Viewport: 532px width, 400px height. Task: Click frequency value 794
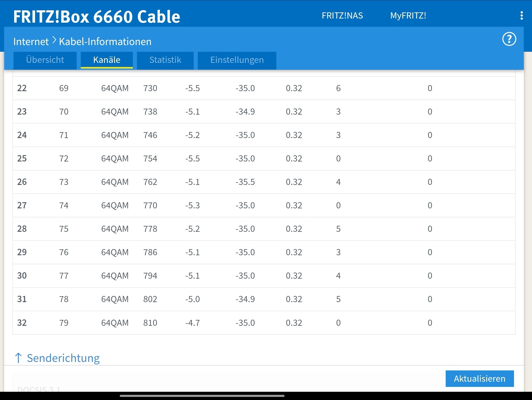click(150, 276)
